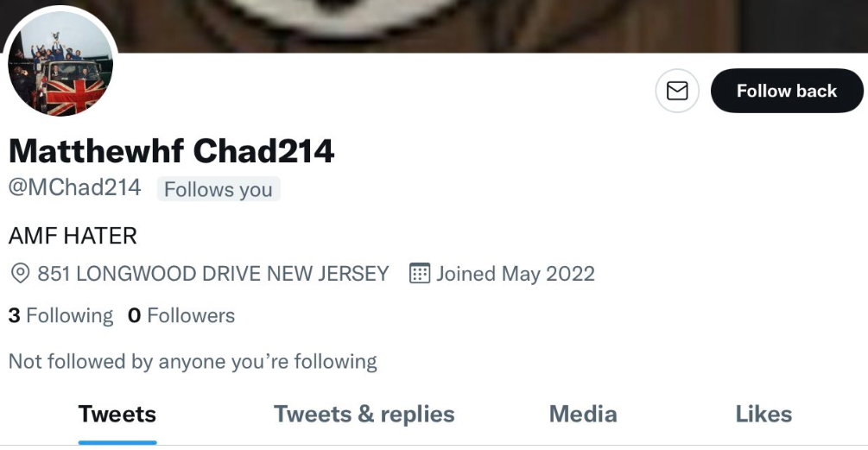Switch to the Tweets tab
The height and width of the screenshot is (450, 868).
coord(117,415)
